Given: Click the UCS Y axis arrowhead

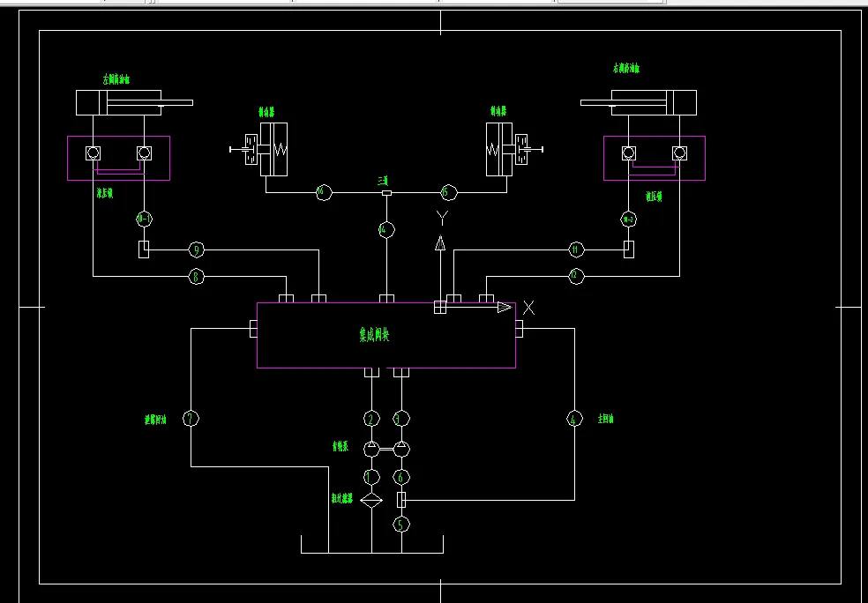Looking at the screenshot, I should pyautogui.click(x=440, y=242).
